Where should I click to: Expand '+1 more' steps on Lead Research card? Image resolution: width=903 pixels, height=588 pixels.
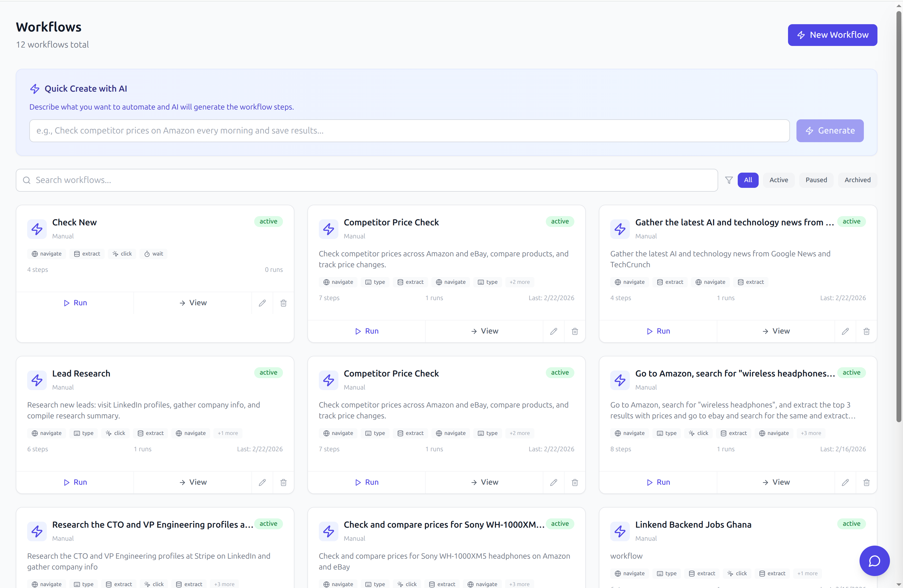228,433
